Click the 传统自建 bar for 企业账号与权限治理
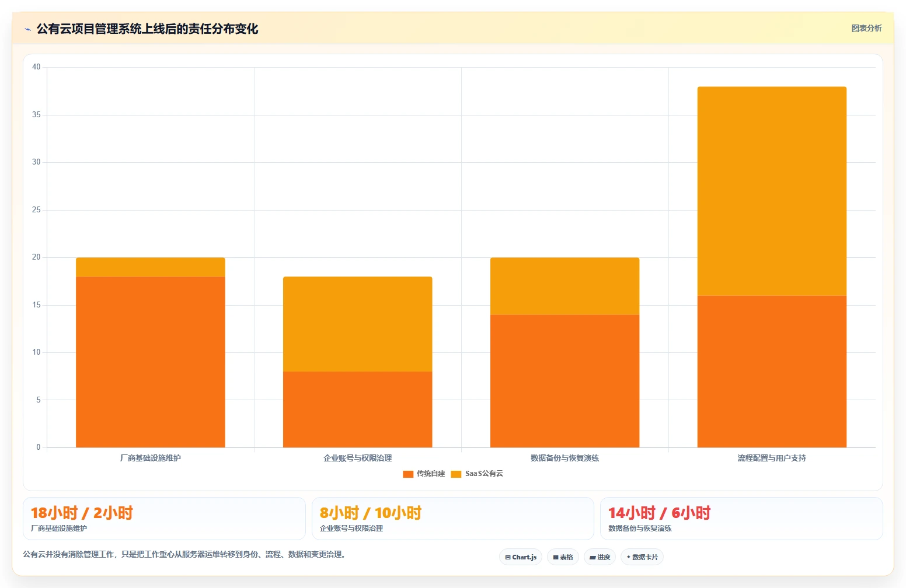Image resolution: width=906 pixels, height=588 pixels. (x=358, y=409)
